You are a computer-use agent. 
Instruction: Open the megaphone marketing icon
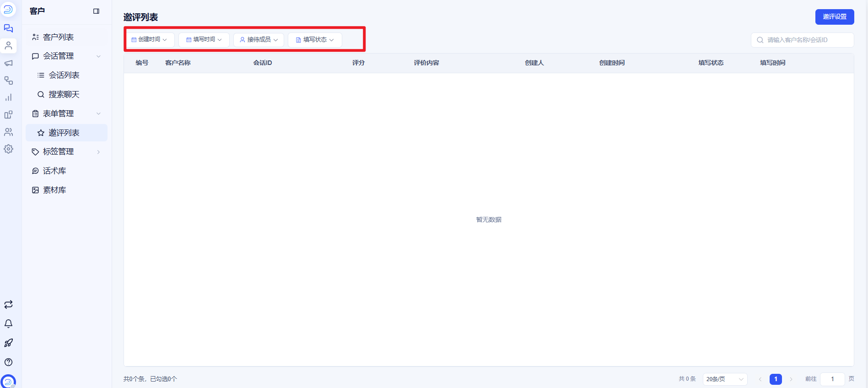[8, 63]
